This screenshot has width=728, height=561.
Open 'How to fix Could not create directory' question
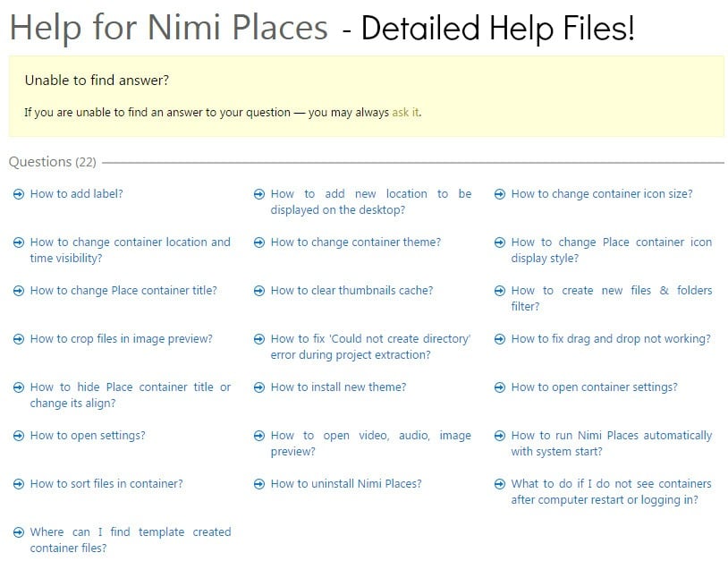[371, 347]
